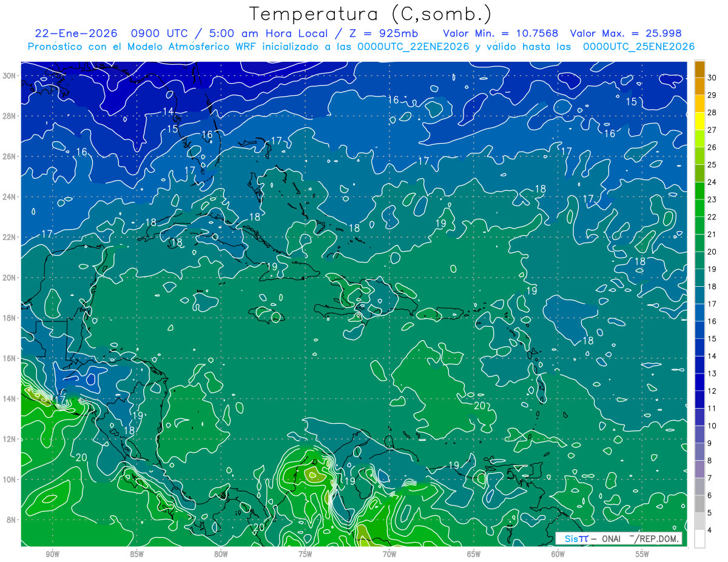The image size is (728, 562).
Task: Click the "16N" latitude axis label
Action: click(10, 358)
